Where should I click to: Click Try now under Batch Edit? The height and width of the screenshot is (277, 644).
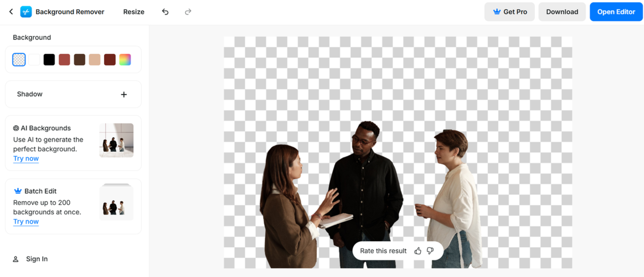(x=26, y=221)
